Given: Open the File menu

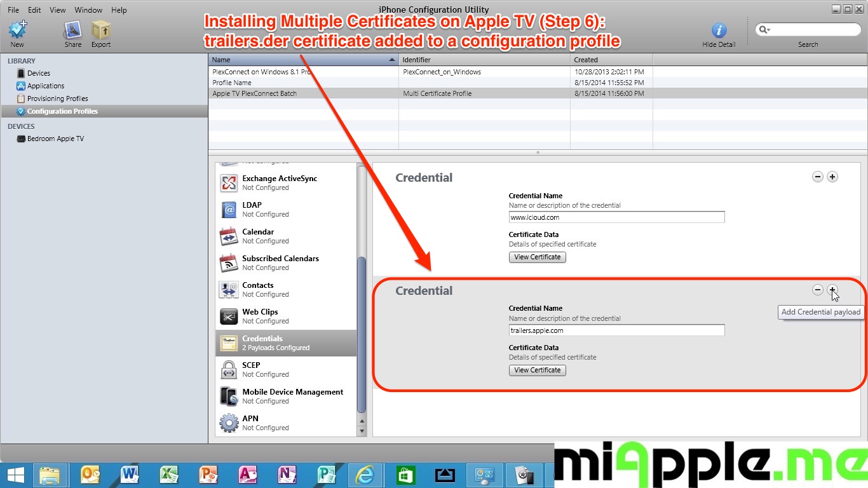Looking at the screenshot, I should tap(13, 10).
